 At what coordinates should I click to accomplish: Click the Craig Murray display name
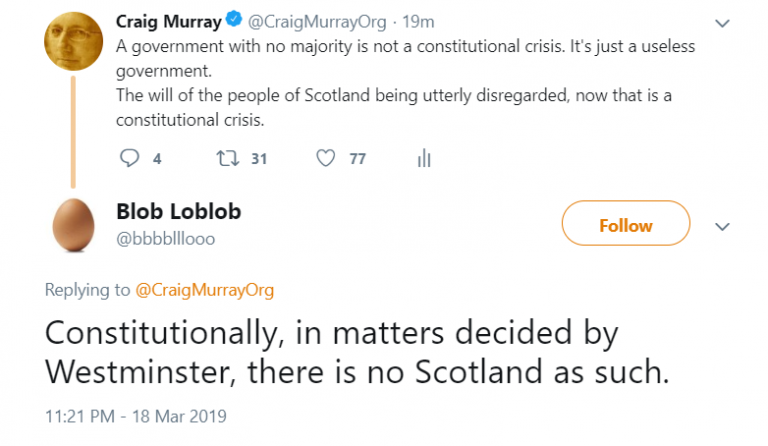pyautogui.click(x=168, y=19)
